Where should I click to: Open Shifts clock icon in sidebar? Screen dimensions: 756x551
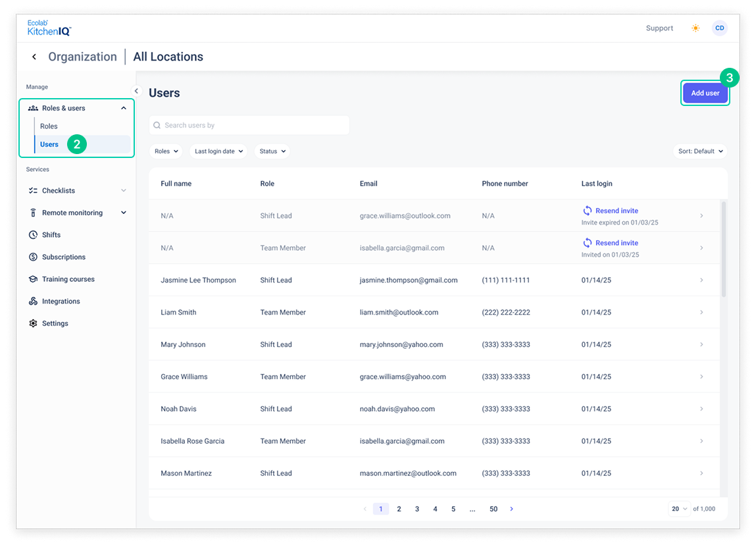(33, 235)
